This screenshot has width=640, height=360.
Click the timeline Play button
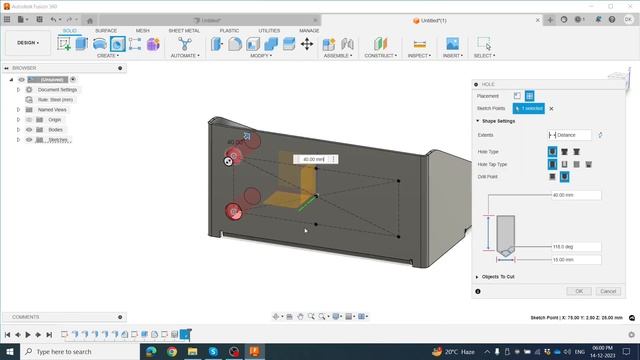pyautogui.click(x=28, y=335)
